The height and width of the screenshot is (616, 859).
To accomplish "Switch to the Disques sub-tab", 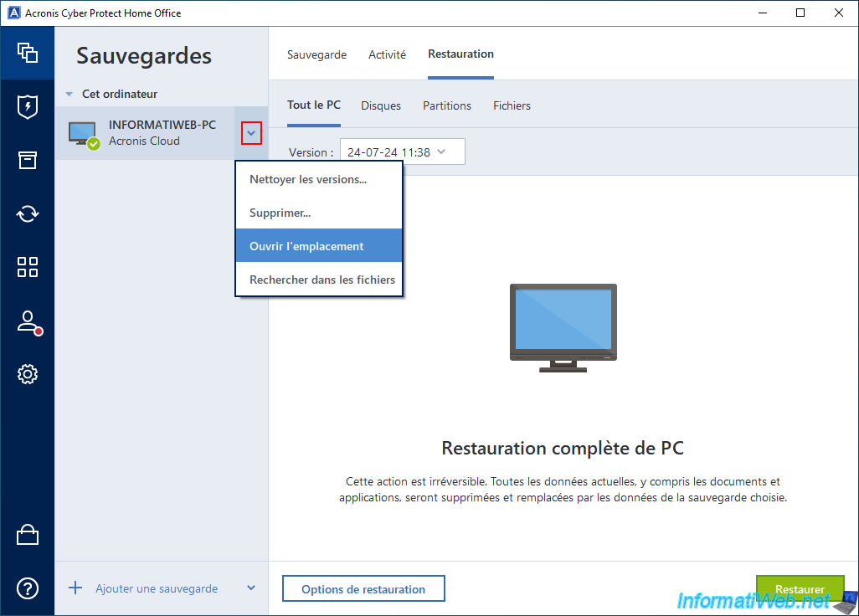I will click(x=381, y=105).
